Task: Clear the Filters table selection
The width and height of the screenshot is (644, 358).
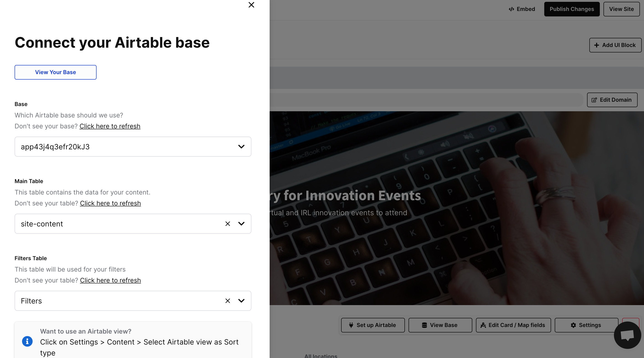Action: [227, 301]
